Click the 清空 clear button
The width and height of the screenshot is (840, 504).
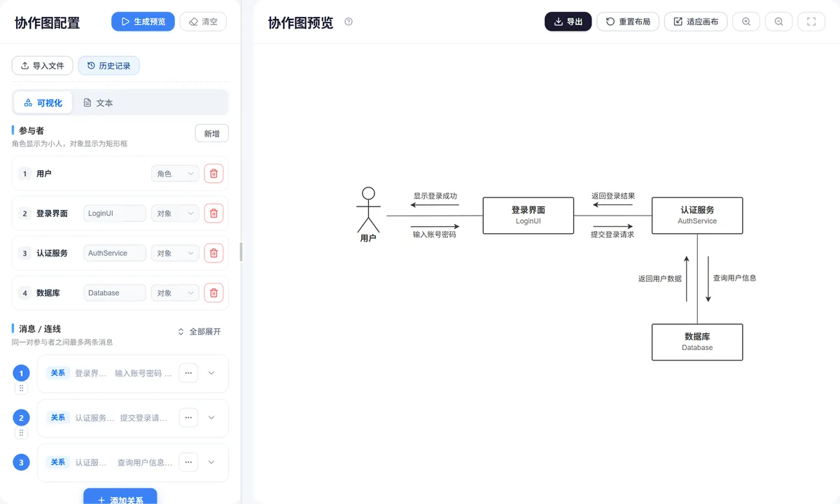click(203, 22)
